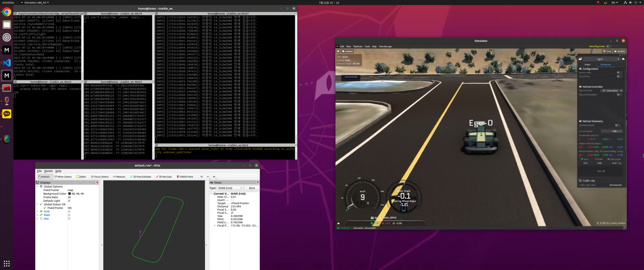This screenshot has height=270, width=644.
Task: Click the blue minus remove-tool icon in RViz
Action: click(x=208, y=177)
